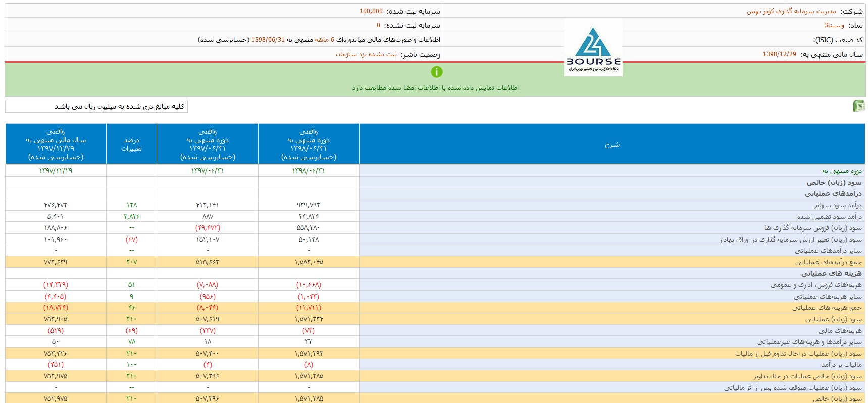Click the Bourse24 logo
The width and height of the screenshot is (868, 403).
(x=593, y=48)
